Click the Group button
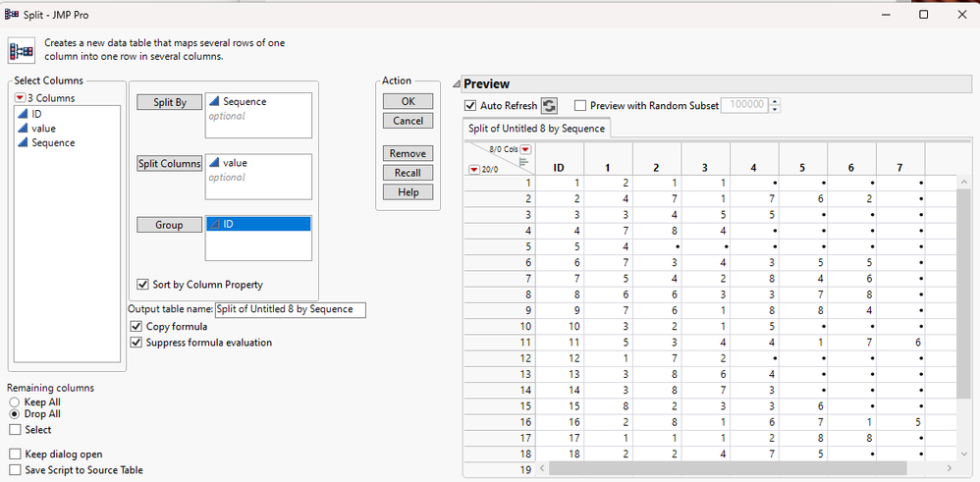Image resolution: width=980 pixels, height=482 pixels. [170, 225]
